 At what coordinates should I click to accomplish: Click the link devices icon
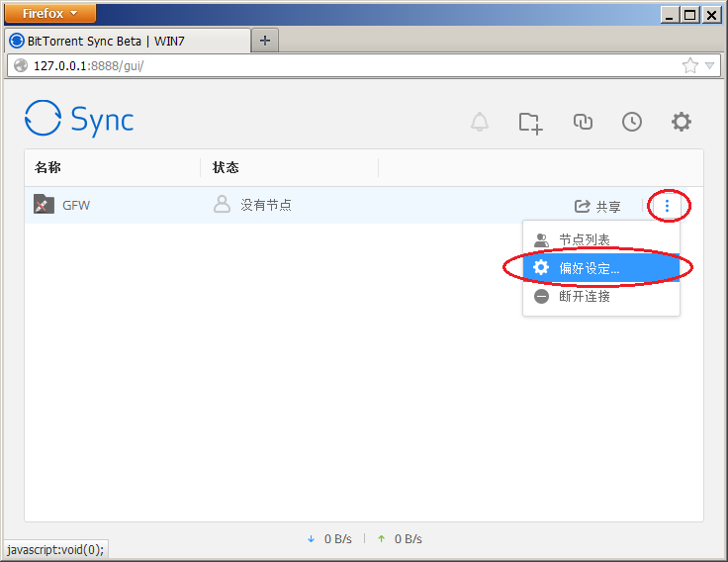point(583,122)
